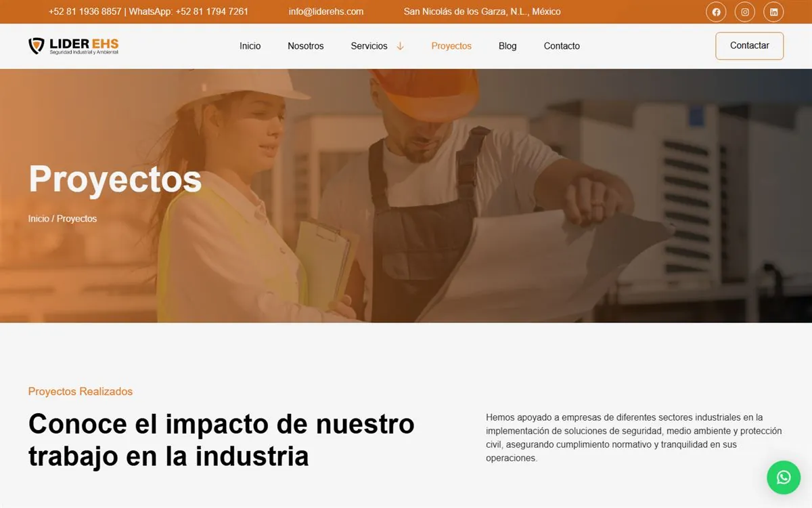812x508 pixels.
Task: Open the Servicios menu item
Action: (x=369, y=46)
